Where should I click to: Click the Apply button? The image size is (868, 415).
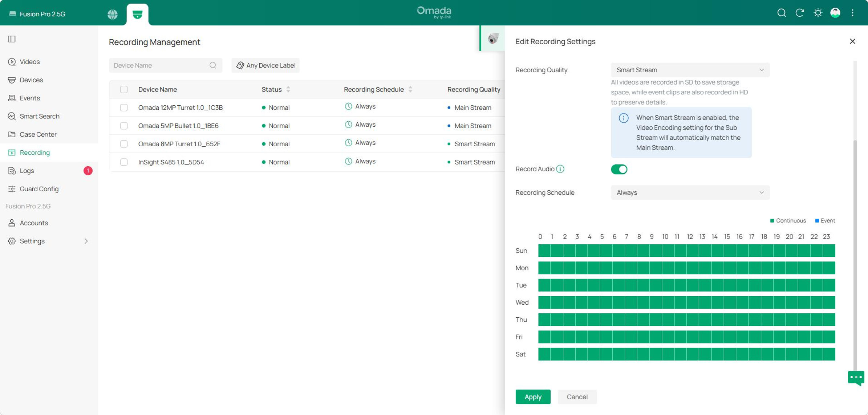click(533, 397)
